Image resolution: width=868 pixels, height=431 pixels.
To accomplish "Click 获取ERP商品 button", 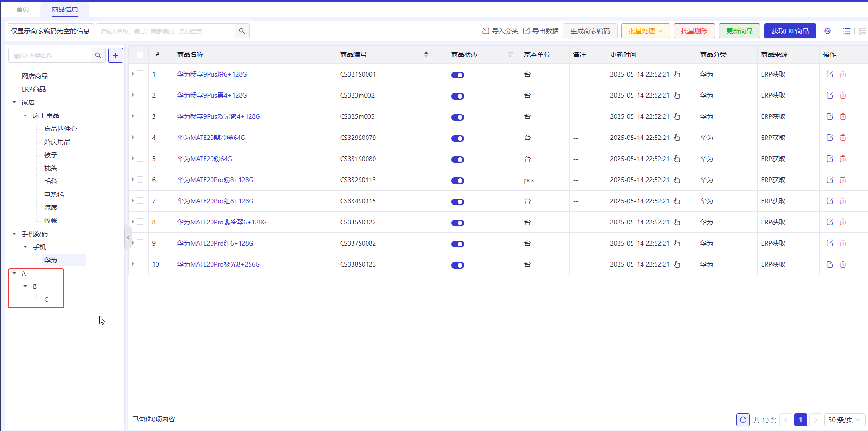I will pos(790,31).
